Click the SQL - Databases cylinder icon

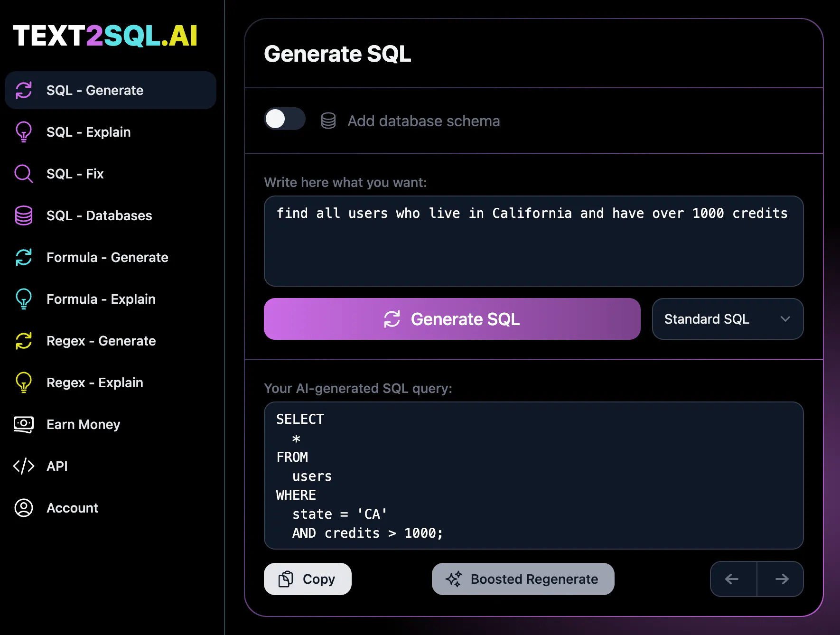pyautogui.click(x=24, y=215)
